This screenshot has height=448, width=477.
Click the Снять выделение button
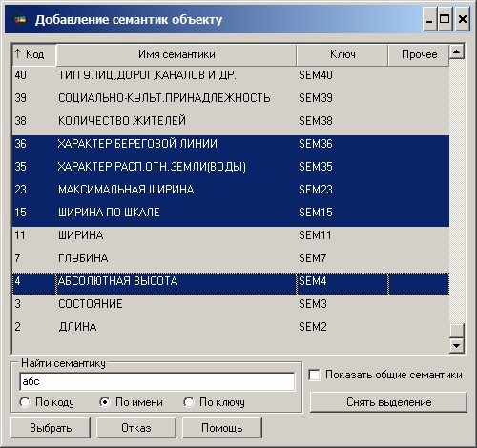point(388,402)
